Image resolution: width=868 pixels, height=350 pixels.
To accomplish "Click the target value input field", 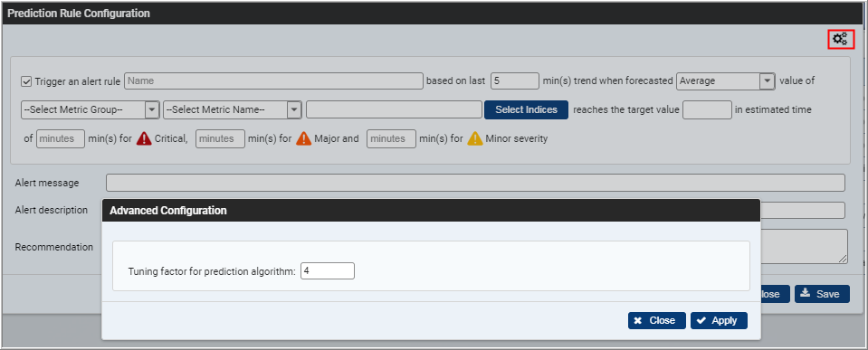I will tap(707, 109).
